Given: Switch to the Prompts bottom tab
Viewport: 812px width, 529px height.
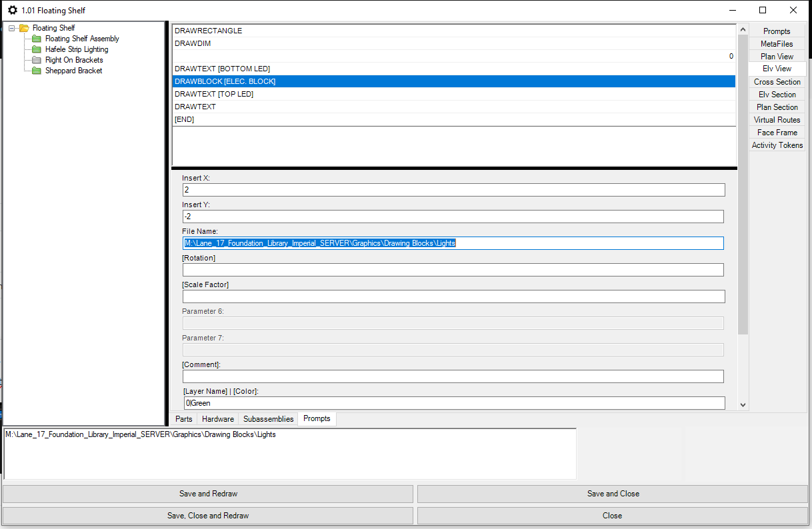Looking at the screenshot, I should click(317, 418).
